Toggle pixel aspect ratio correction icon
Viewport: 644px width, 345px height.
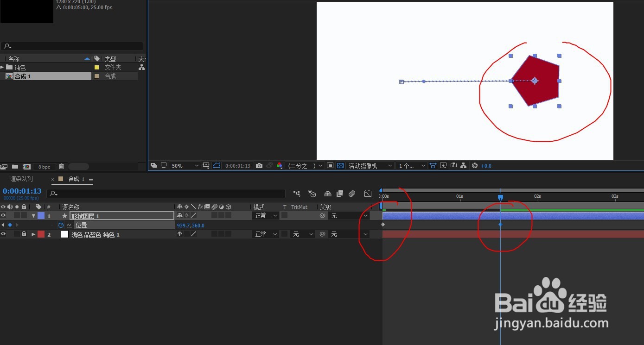[433, 166]
